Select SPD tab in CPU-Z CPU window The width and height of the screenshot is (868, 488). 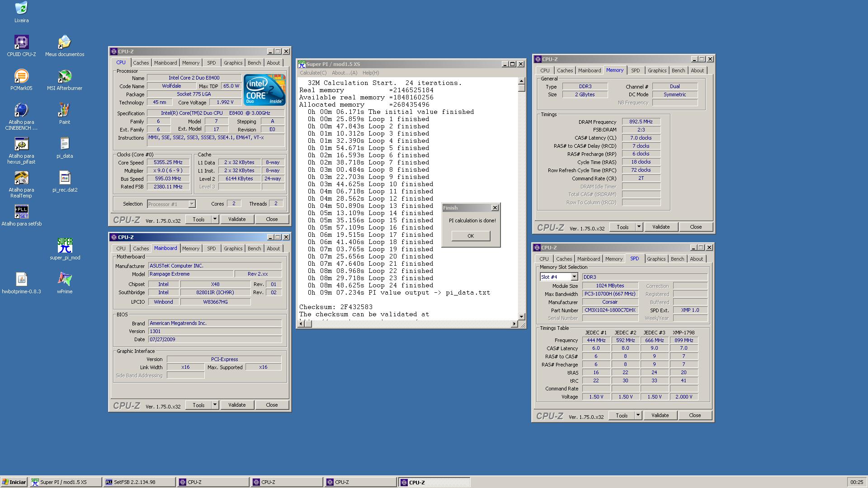tap(211, 63)
